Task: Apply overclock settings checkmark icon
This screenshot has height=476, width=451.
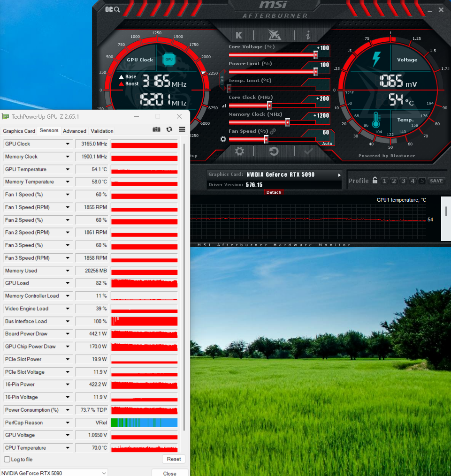Action: [x=308, y=151]
